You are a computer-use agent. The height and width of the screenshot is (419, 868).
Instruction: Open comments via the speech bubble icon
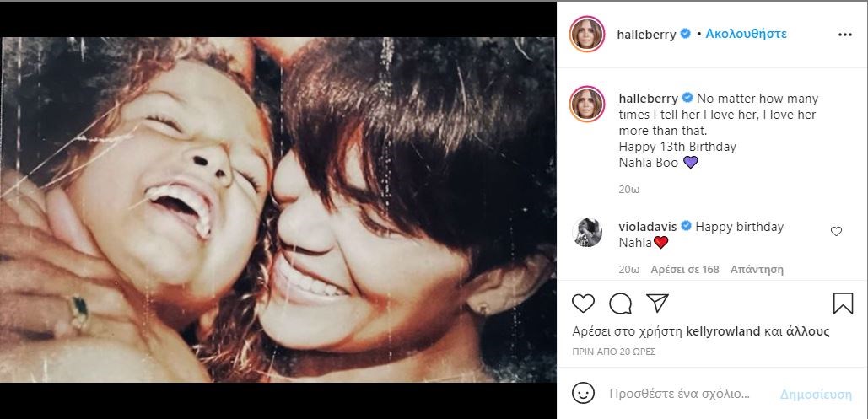point(620,304)
